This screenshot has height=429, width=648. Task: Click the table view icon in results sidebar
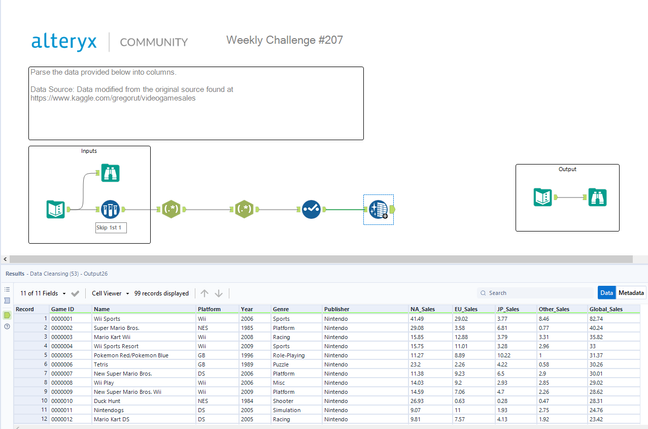click(7, 300)
